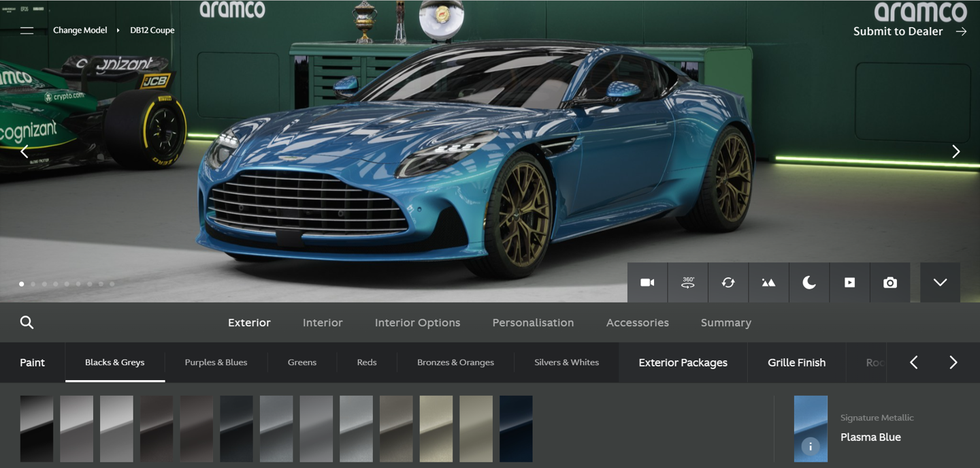Screen dimensions: 980x468
Task: Click Submit to Dealer
Action: [x=898, y=31]
